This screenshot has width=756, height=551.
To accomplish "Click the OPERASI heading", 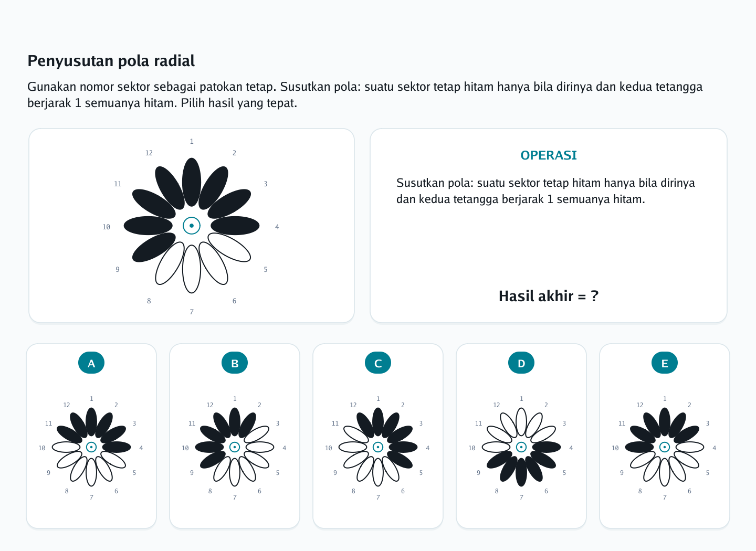I will 549,155.
